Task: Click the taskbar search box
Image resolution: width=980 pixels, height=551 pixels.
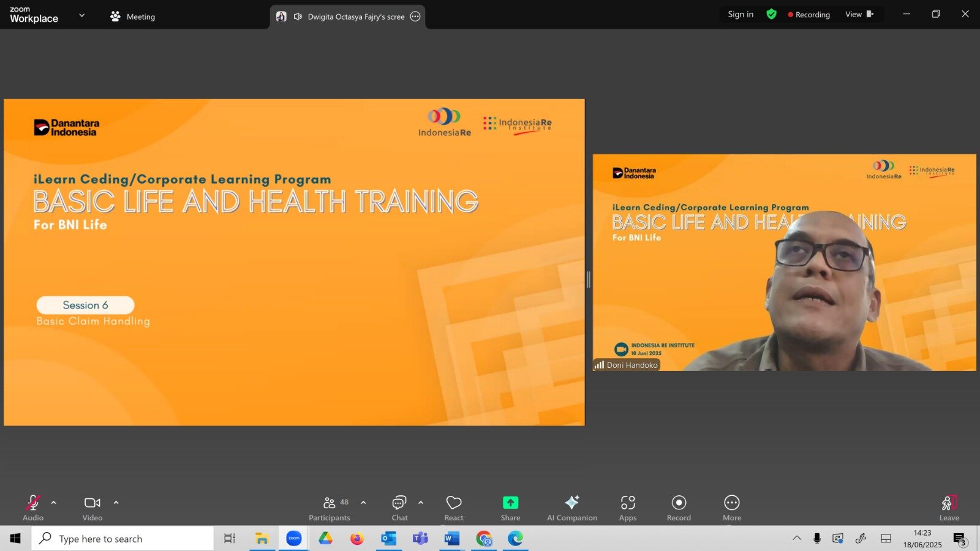Action: tap(123, 538)
